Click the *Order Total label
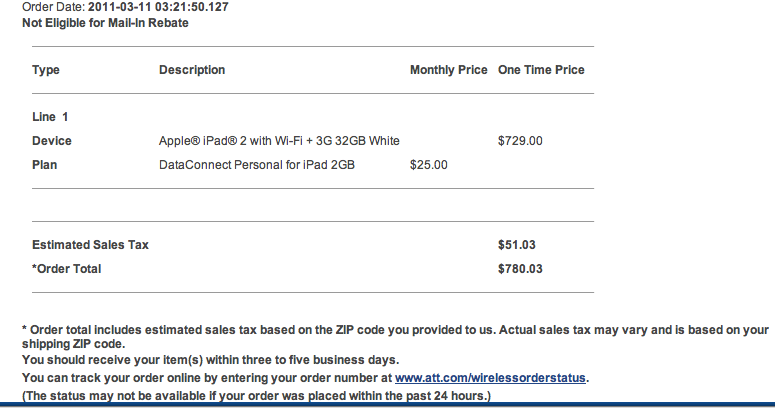Image resolution: width=775 pixels, height=408 pixels. pos(67,269)
